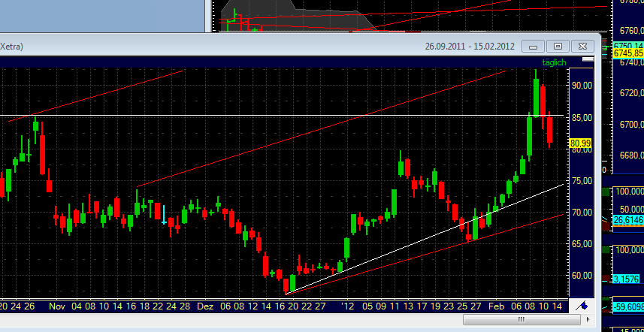644x332 pixels.
Task: Click the Xetra) title text
Action: tap(11, 47)
